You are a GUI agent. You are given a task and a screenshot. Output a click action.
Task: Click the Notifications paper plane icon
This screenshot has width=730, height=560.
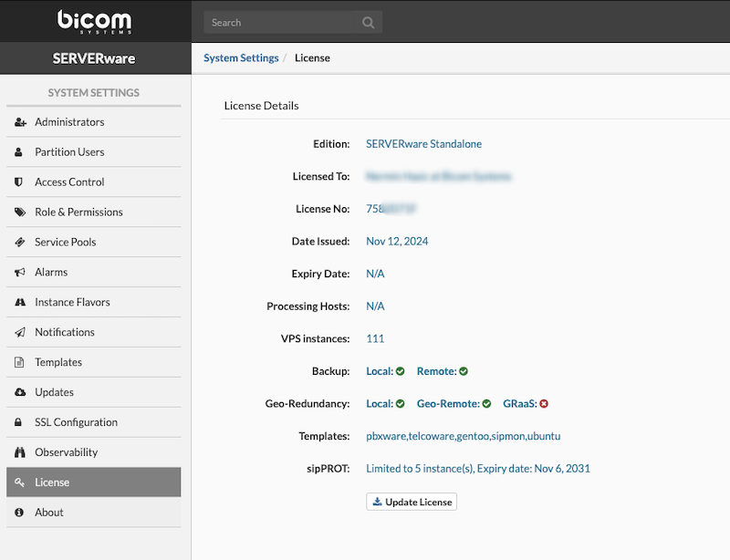(19, 333)
